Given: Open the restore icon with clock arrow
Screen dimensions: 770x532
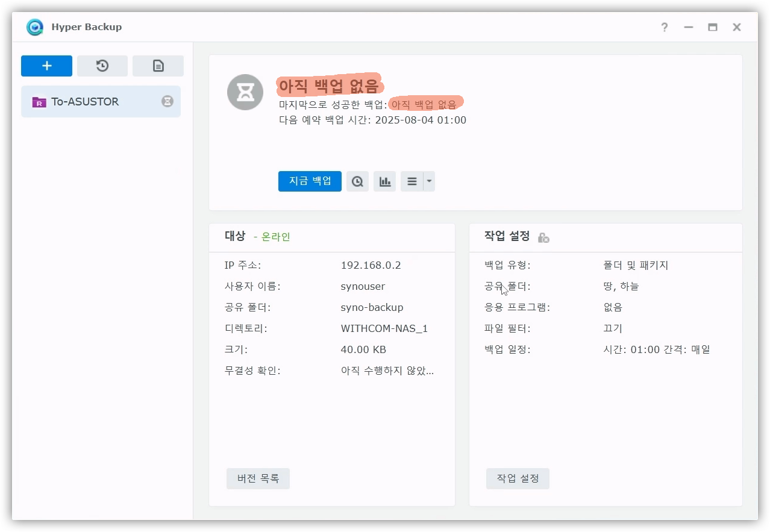Looking at the screenshot, I should 102,66.
